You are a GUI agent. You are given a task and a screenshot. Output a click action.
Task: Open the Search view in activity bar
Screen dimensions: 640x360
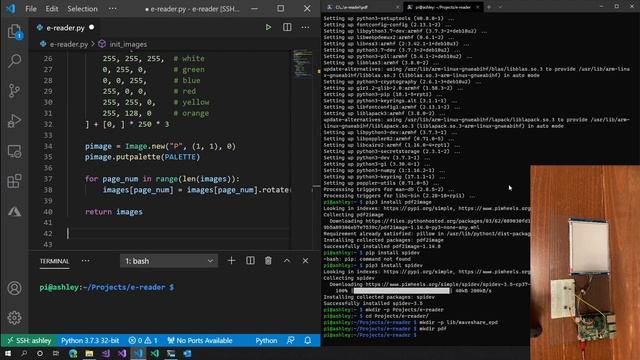14,61
